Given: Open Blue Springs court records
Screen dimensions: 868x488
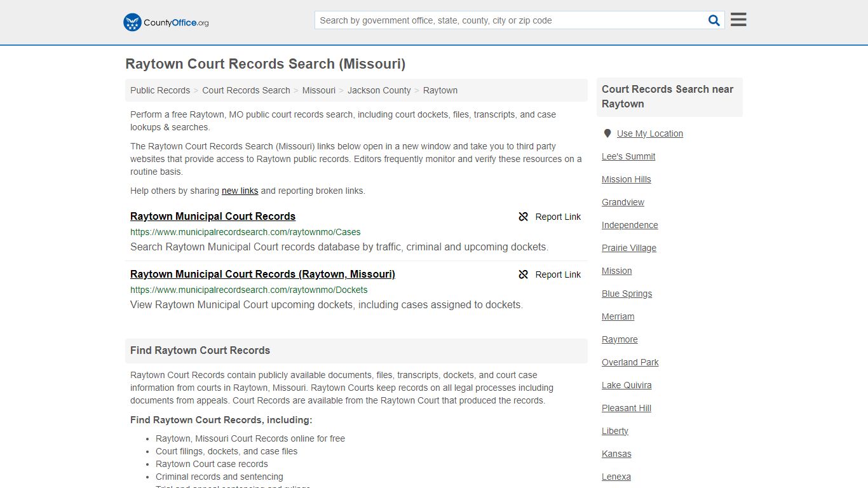Looking at the screenshot, I should point(627,294).
